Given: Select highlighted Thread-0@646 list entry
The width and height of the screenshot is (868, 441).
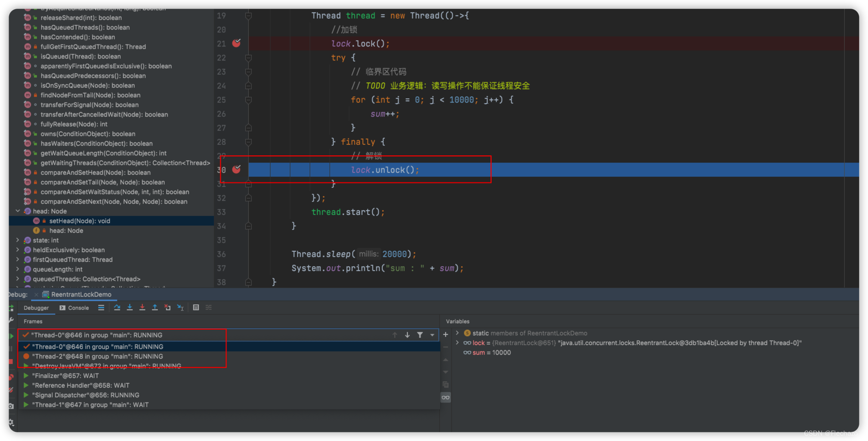Looking at the screenshot, I should tap(228, 347).
